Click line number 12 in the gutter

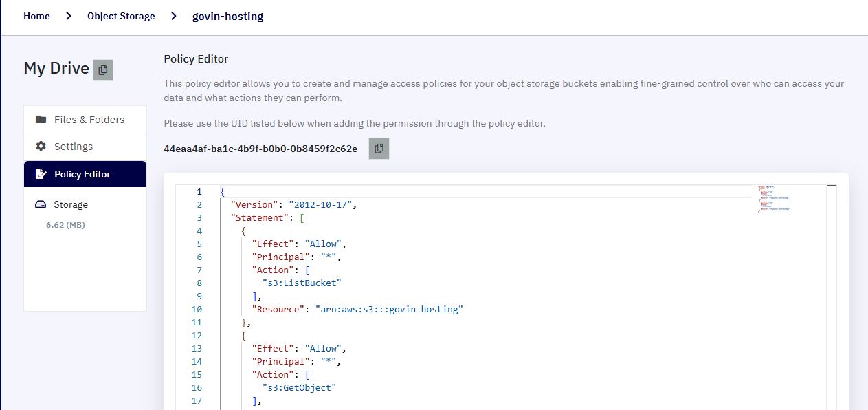(197, 335)
